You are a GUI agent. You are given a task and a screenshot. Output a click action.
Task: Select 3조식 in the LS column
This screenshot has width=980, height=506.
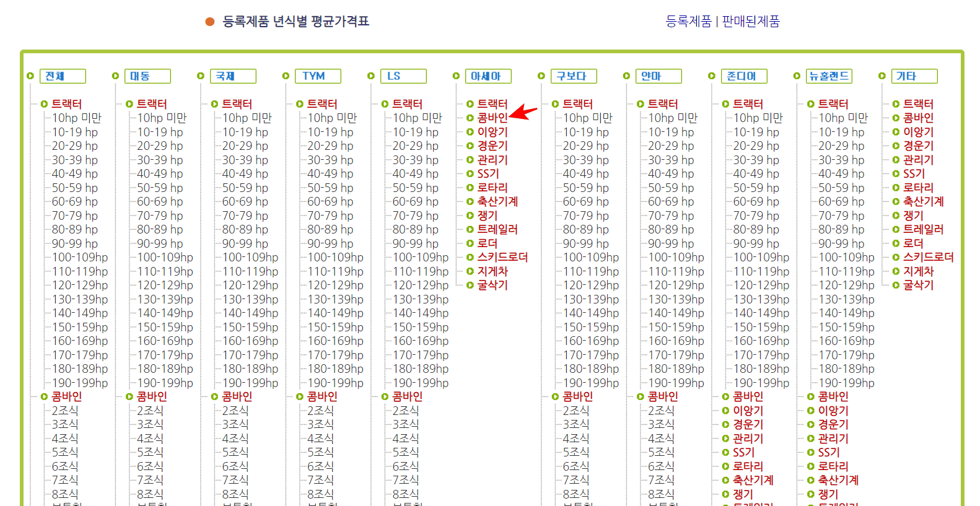(x=406, y=424)
